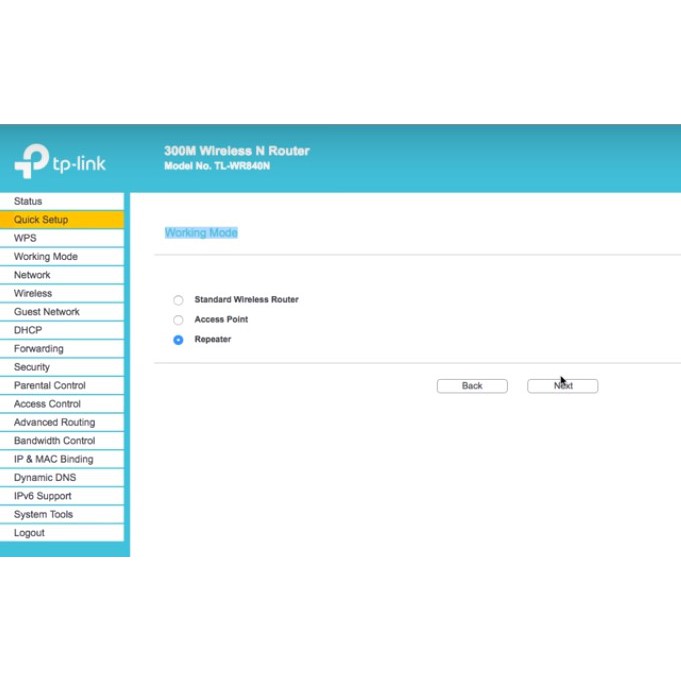This screenshot has width=681, height=681.
Task: Choose the Access Point mode option
Action: 178,320
